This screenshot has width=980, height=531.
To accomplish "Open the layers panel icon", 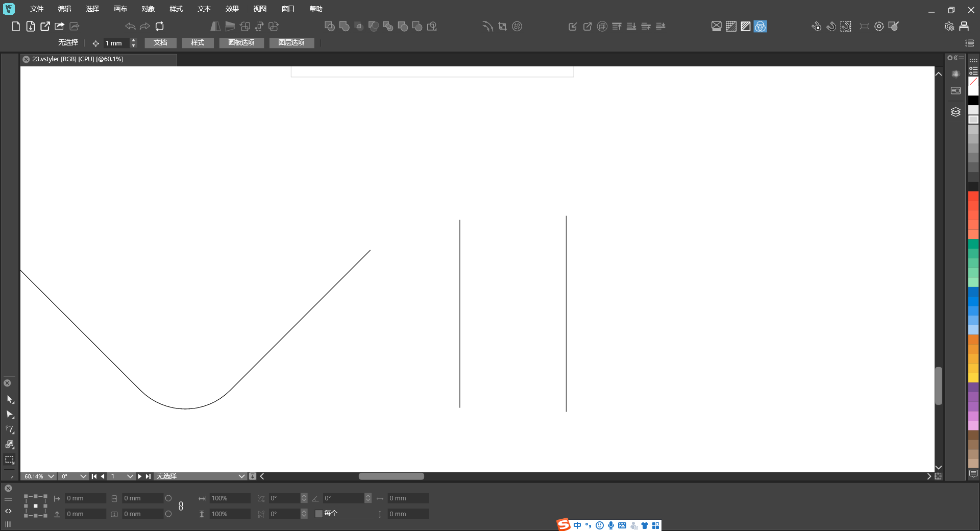I will click(x=955, y=112).
